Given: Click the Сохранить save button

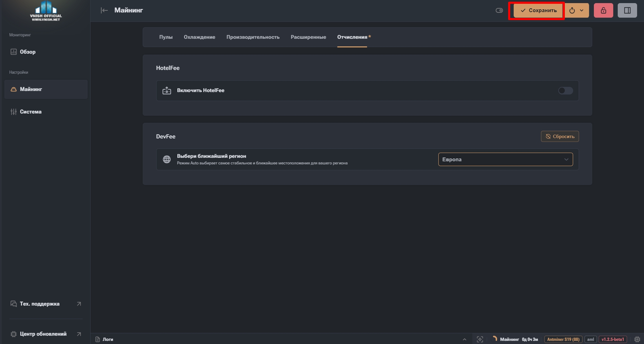Looking at the screenshot, I should [x=539, y=10].
